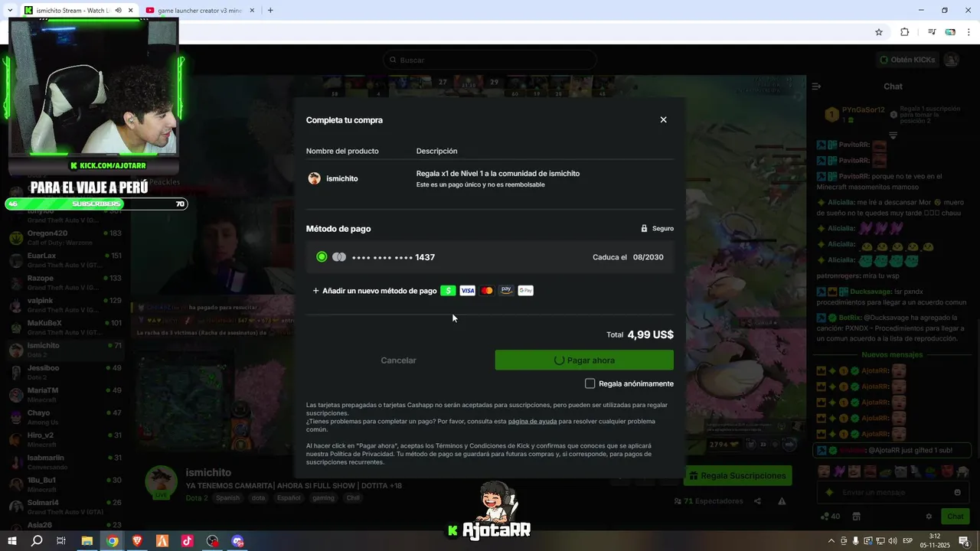The height and width of the screenshot is (551, 980).
Task: Click the Seguro lock icon
Action: pyautogui.click(x=645, y=229)
